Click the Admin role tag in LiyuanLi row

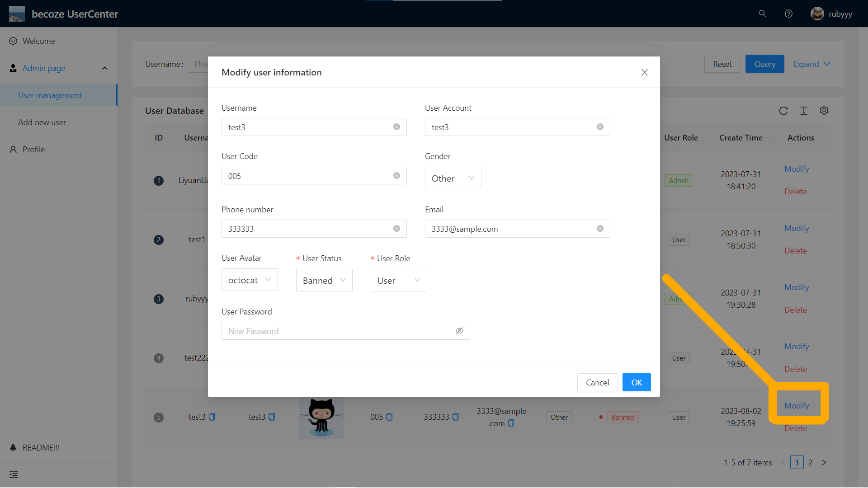(x=679, y=180)
